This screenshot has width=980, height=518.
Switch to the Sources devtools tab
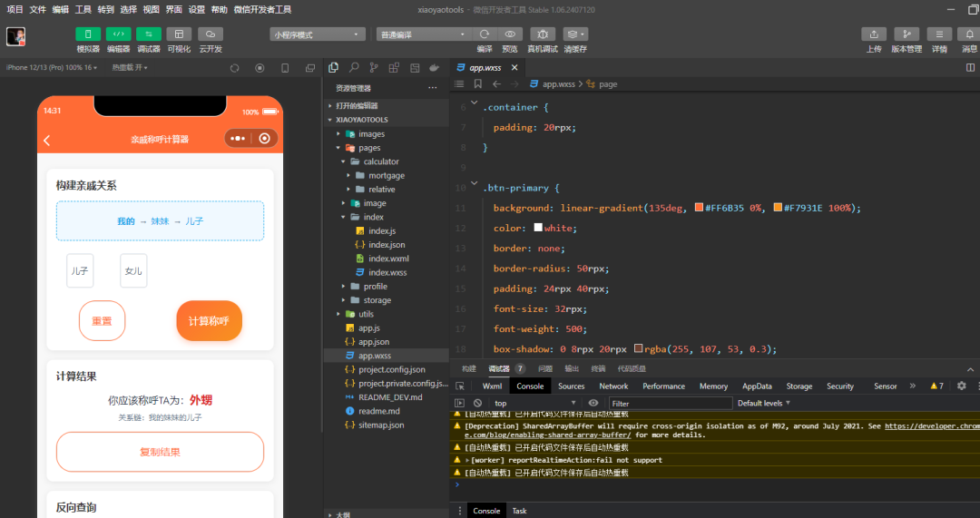tap(572, 386)
